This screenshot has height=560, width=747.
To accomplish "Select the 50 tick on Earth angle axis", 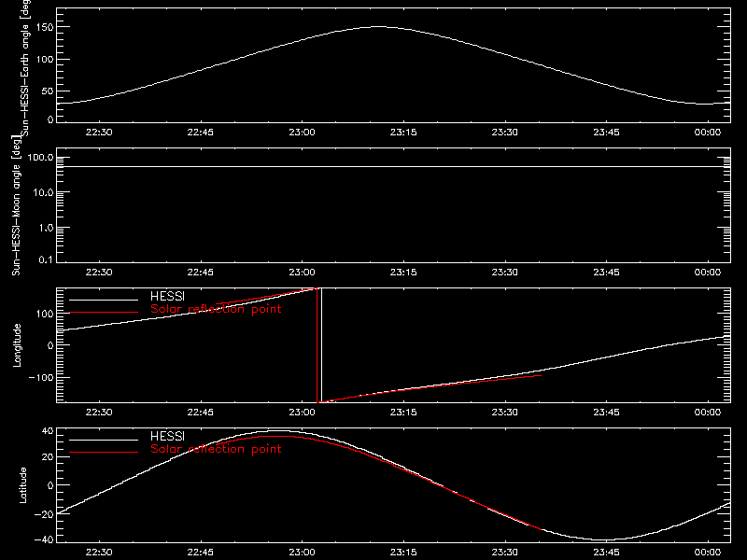I will 48,91.
